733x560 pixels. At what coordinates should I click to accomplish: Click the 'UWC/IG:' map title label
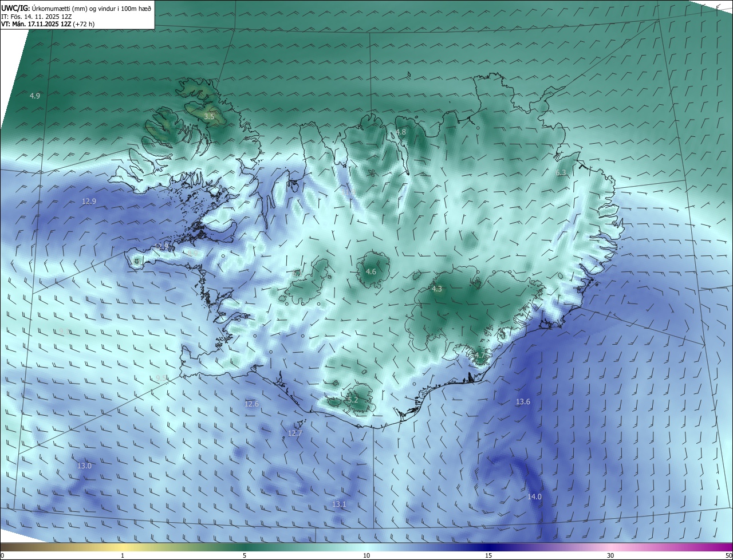point(16,8)
